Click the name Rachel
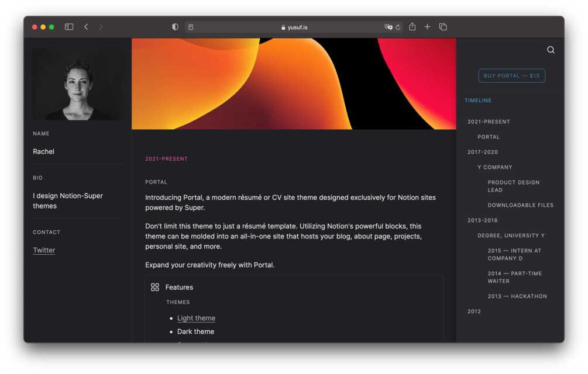 pos(43,151)
